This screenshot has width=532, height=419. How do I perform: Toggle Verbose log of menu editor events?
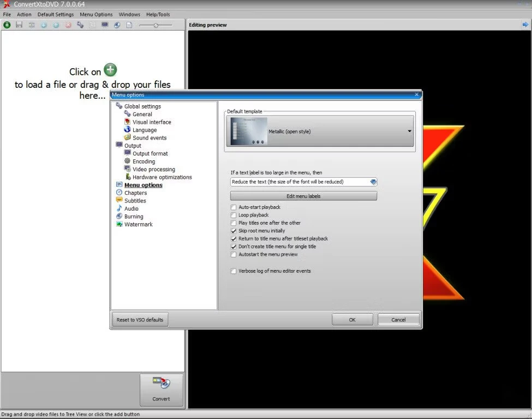234,271
